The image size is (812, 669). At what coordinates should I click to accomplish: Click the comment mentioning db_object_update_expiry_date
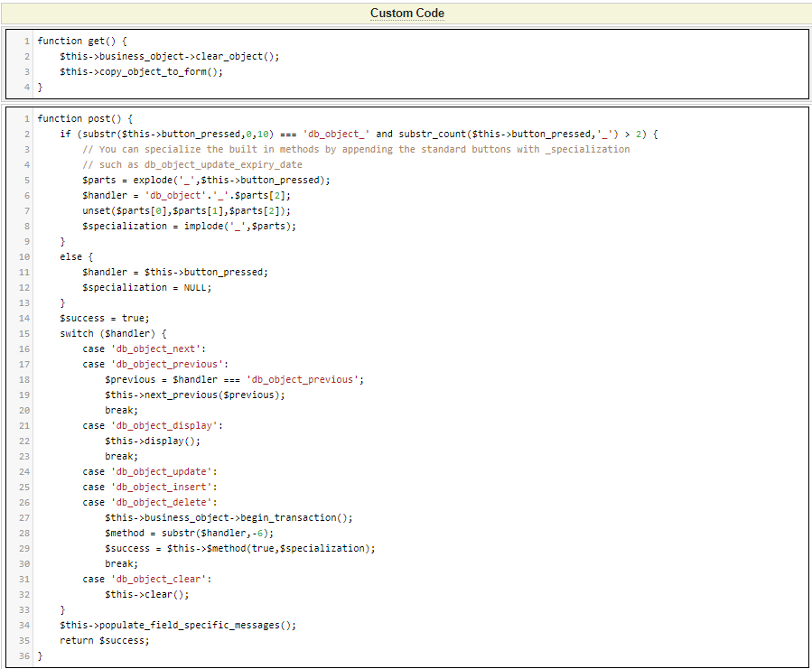click(191, 164)
